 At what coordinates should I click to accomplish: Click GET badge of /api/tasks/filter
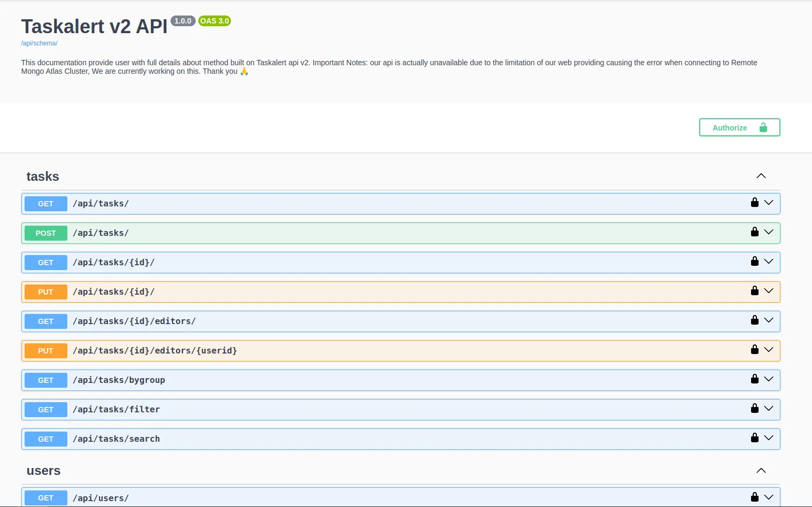46,410
